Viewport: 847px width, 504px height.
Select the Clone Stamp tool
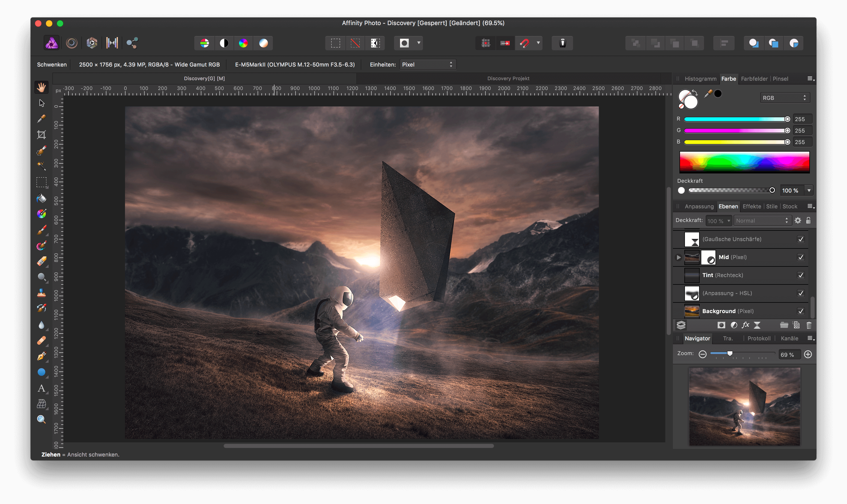(41, 293)
